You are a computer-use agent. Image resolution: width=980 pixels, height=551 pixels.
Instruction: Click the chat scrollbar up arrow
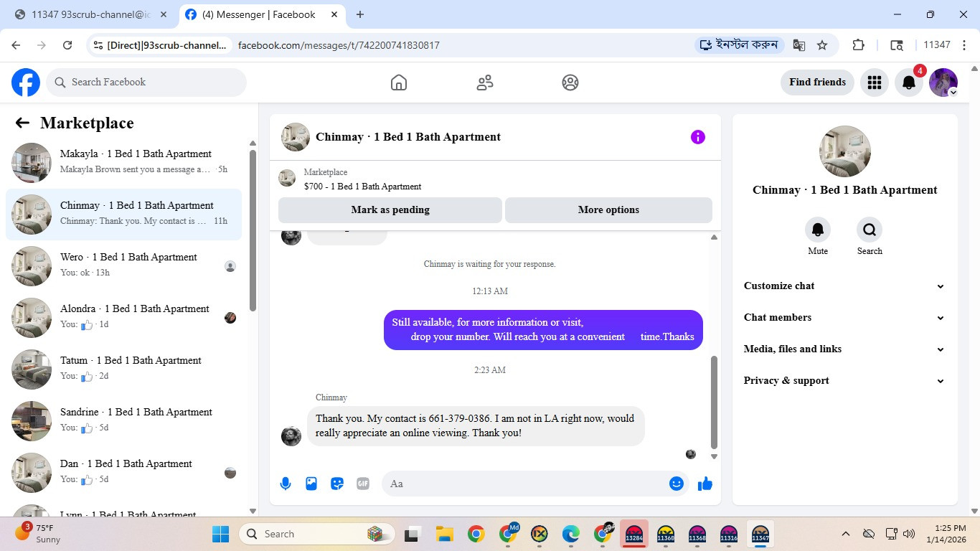(714, 237)
